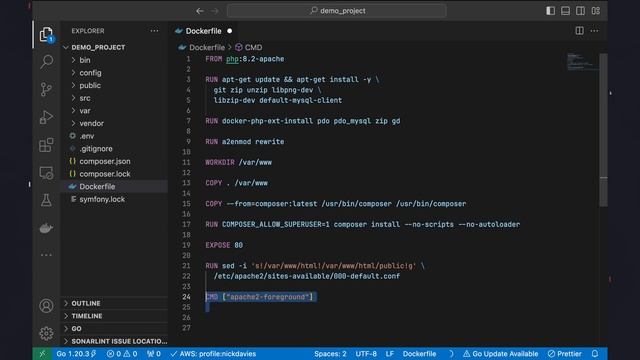
Task: Click AWS: profile:nickdavies status item
Action: 213,354
